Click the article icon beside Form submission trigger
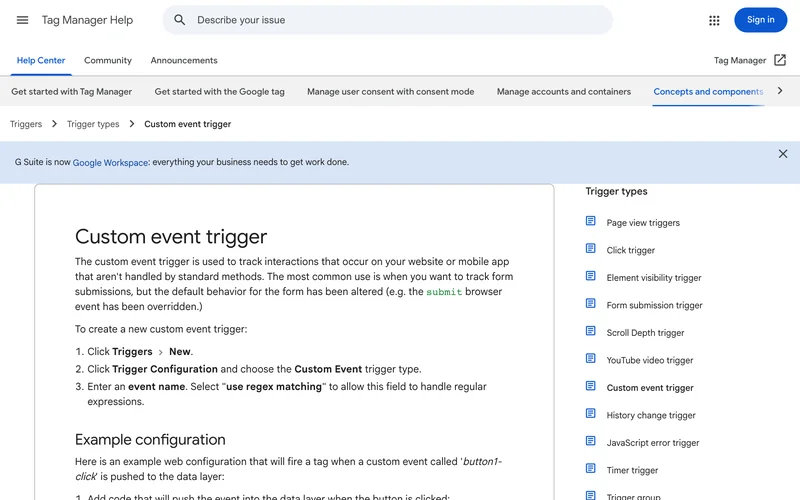This screenshot has width=800, height=500. pyautogui.click(x=590, y=304)
